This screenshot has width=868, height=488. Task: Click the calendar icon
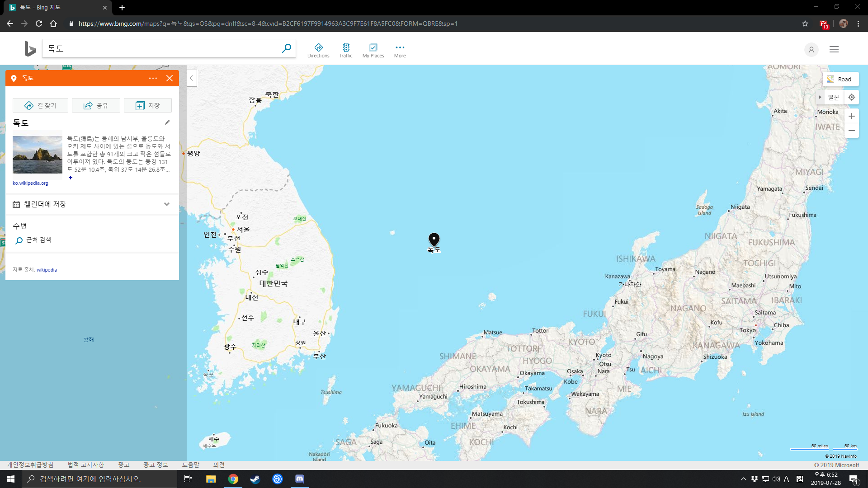(16, 204)
